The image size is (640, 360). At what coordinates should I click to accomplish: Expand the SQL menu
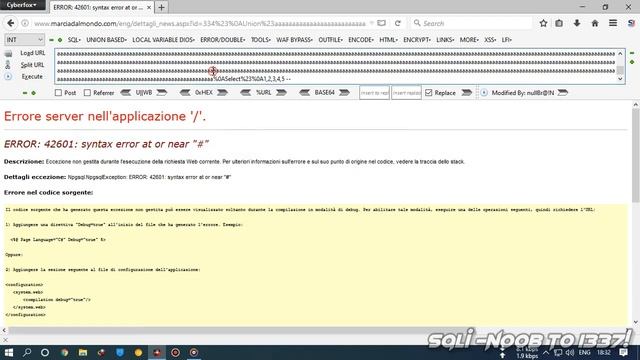(x=74, y=40)
